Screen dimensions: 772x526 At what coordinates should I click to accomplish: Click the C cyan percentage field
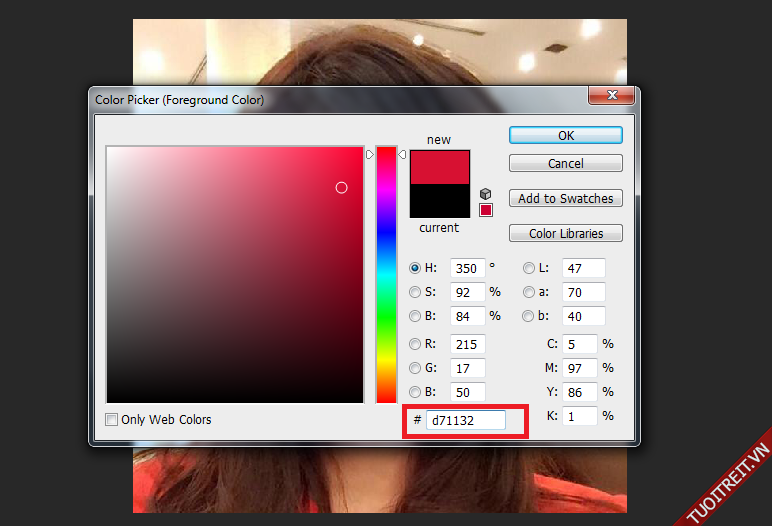click(581, 344)
